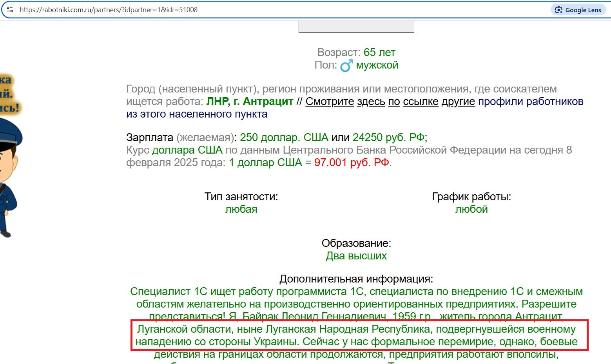The height and width of the screenshot is (364, 611).
Task: Click 'доллара США' in the exchange rate line
Action: click(x=187, y=150)
